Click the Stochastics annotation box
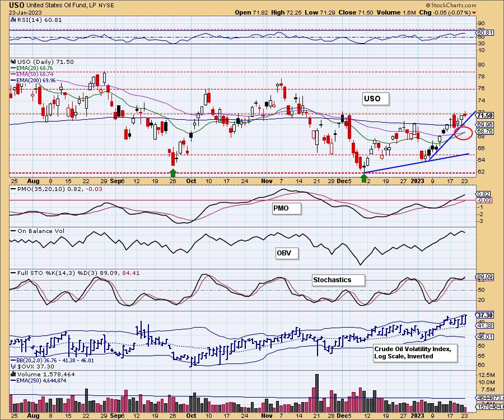This screenshot has height=420, width=504. click(x=338, y=280)
